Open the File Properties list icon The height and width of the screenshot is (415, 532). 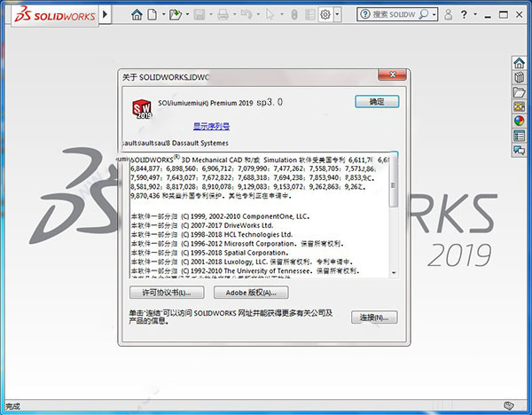pos(309,14)
